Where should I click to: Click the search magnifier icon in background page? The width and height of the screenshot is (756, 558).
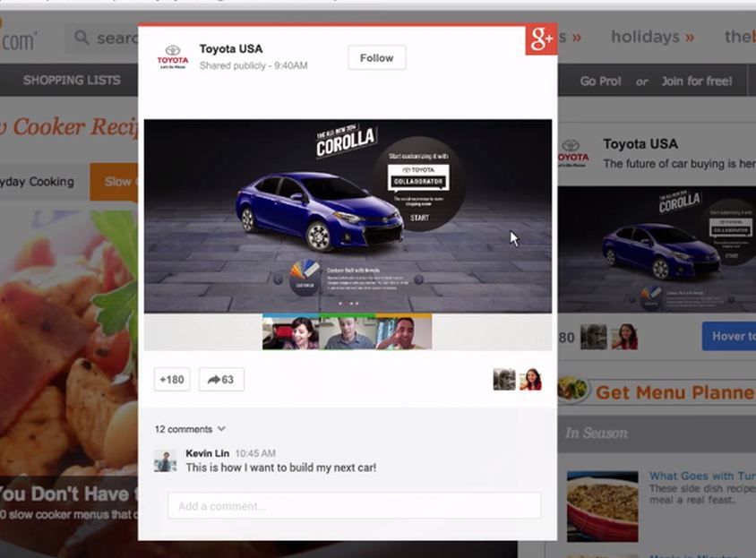pyautogui.click(x=82, y=37)
